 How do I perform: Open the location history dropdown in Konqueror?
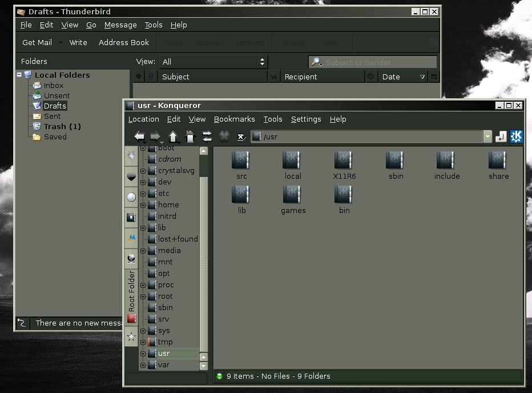pyautogui.click(x=487, y=137)
